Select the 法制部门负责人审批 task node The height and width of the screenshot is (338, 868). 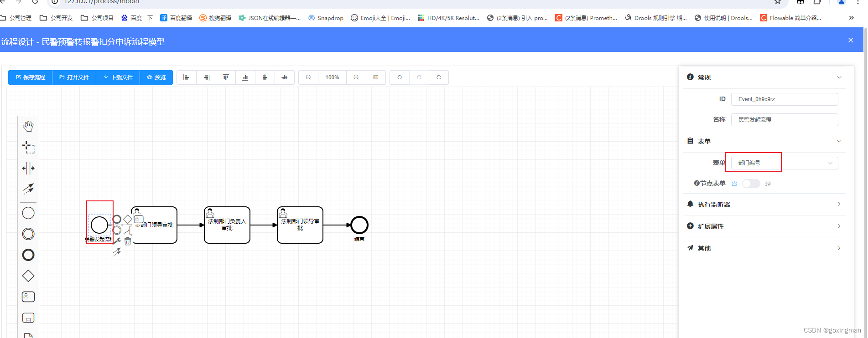point(227,225)
